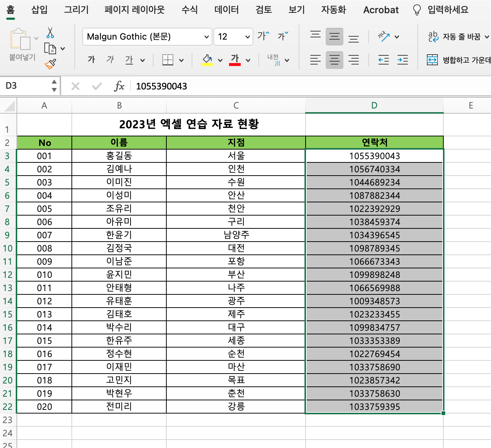Open fill color dropdown arrow
This screenshot has height=448, width=491.
pyautogui.click(x=220, y=60)
